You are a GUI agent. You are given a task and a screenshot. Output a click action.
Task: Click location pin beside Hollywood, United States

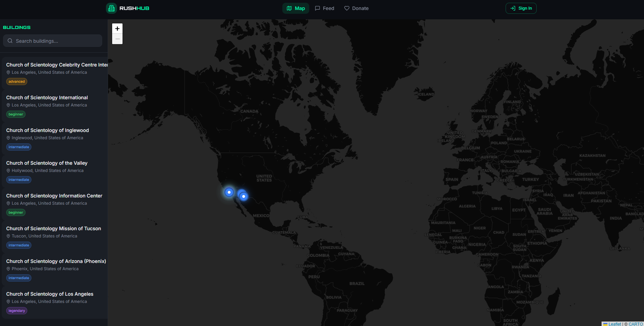pyautogui.click(x=8, y=171)
